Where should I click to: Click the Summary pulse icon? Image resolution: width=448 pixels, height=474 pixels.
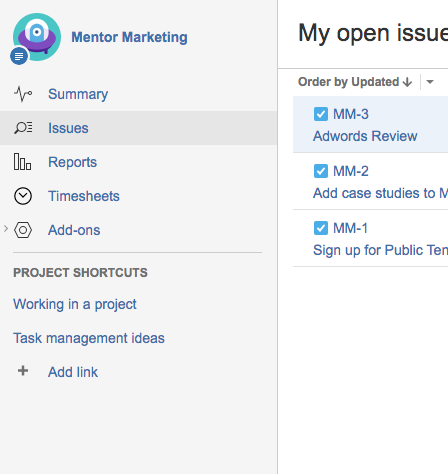[23, 94]
